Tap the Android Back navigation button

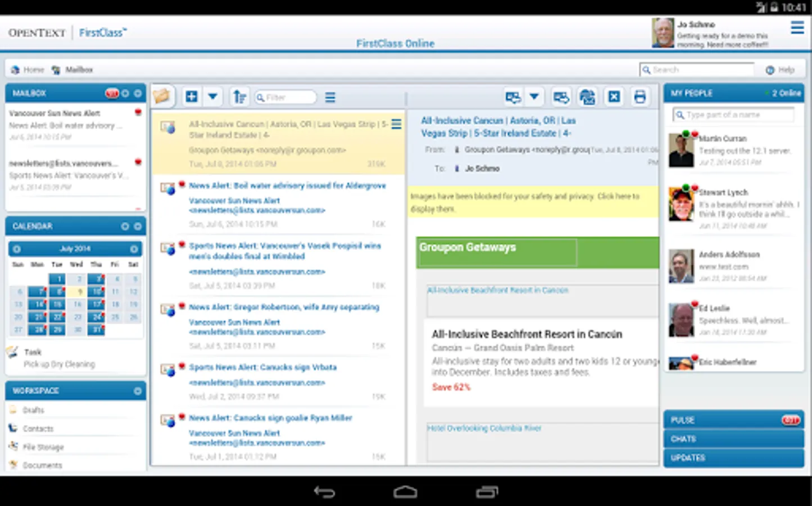point(324,492)
